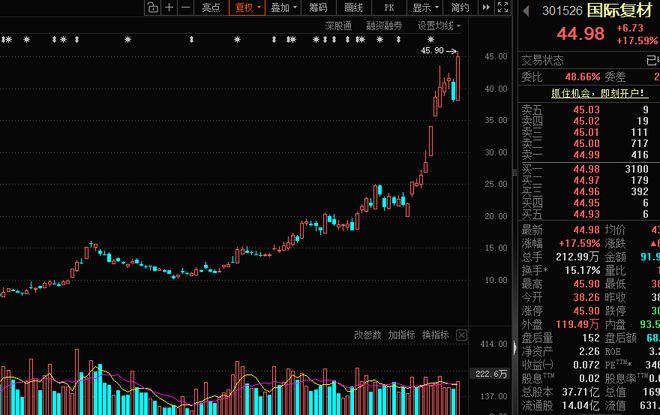The width and height of the screenshot is (660, 415).
Task: Expand the 显示 display dropdown
Action: 425,8
